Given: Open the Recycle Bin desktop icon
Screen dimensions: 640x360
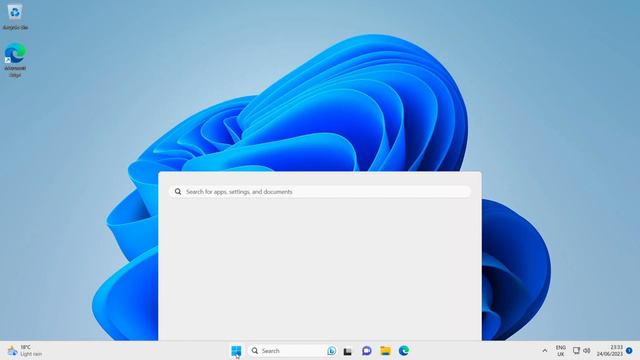Looking at the screenshot, I should point(15,16).
